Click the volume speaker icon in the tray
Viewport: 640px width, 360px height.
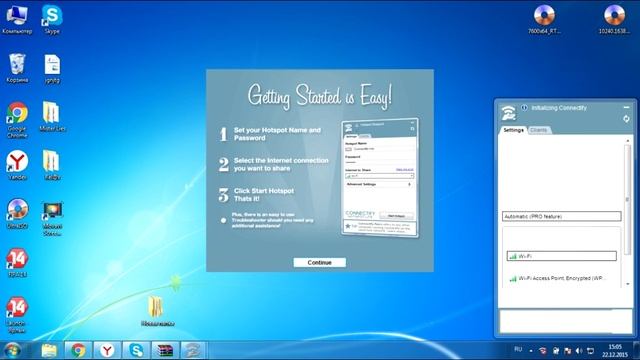(x=579, y=351)
